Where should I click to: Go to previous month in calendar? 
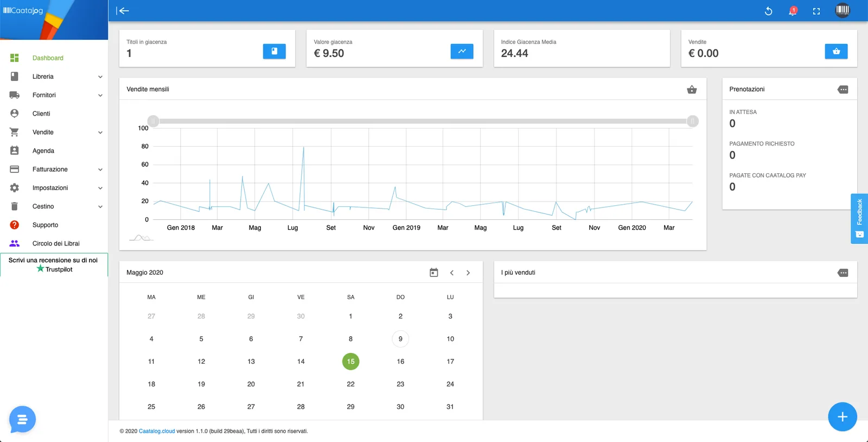point(451,273)
